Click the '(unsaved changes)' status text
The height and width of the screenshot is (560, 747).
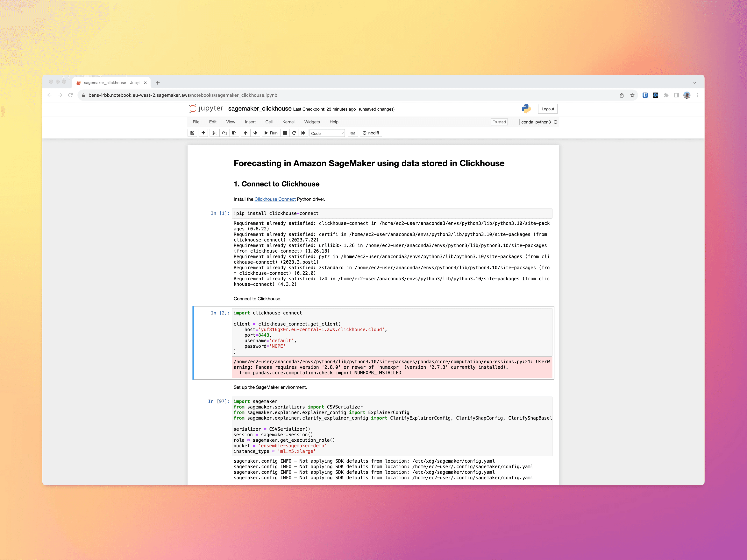[377, 109]
